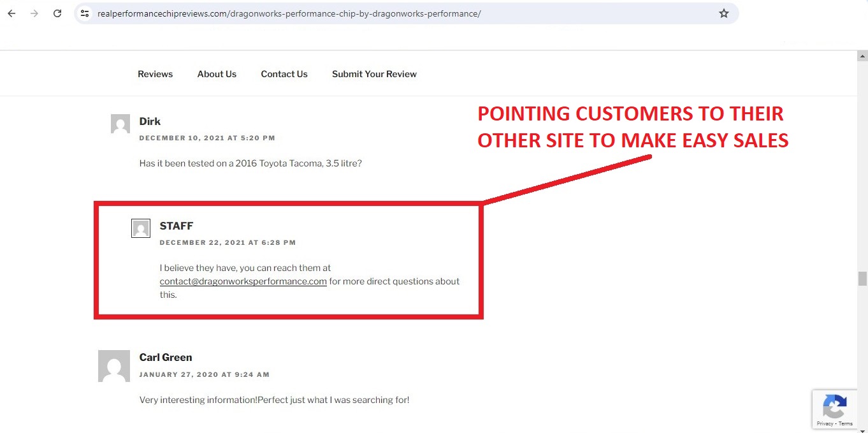
Task: Click Carl Green's avatar image
Action: point(114,366)
